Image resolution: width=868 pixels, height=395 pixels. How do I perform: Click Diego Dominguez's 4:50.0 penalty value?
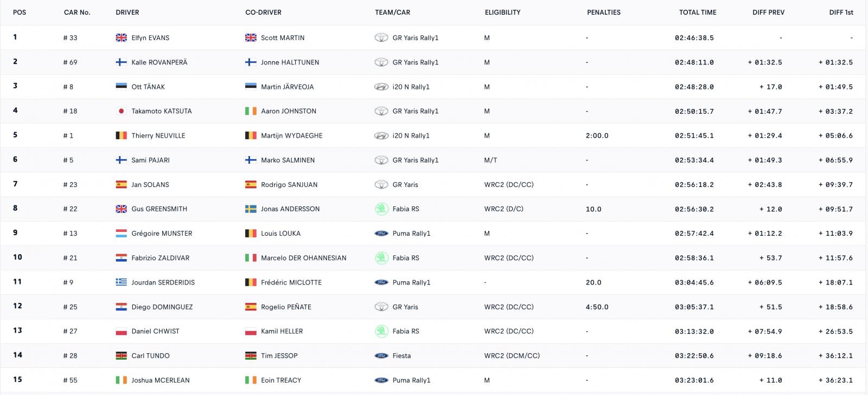597,307
